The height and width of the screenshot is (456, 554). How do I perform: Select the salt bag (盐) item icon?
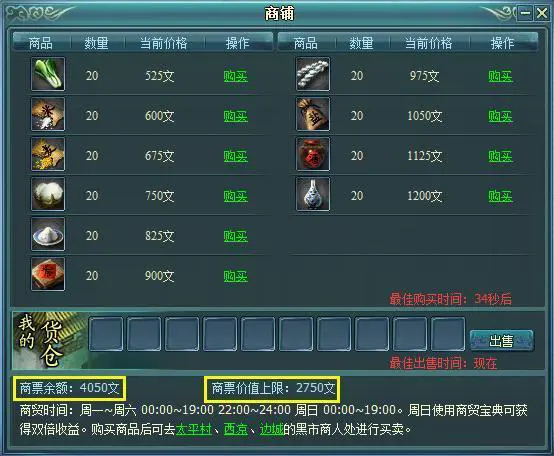pos(313,114)
